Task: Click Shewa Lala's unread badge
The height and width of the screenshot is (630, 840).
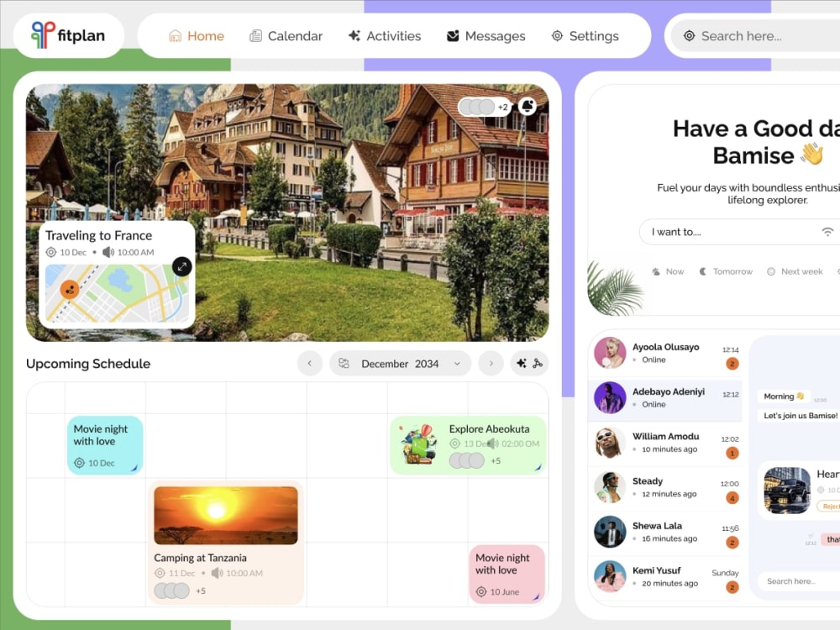Action: [x=732, y=543]
